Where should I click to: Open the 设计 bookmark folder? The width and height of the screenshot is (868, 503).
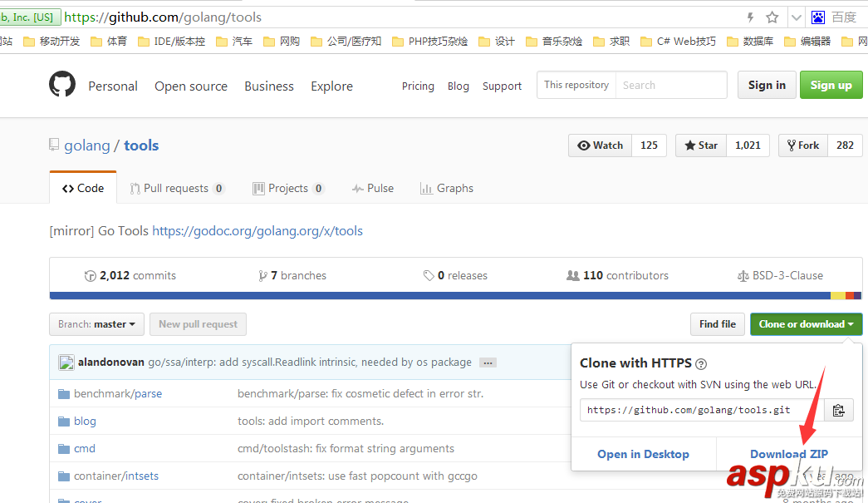tap(497, 42)
